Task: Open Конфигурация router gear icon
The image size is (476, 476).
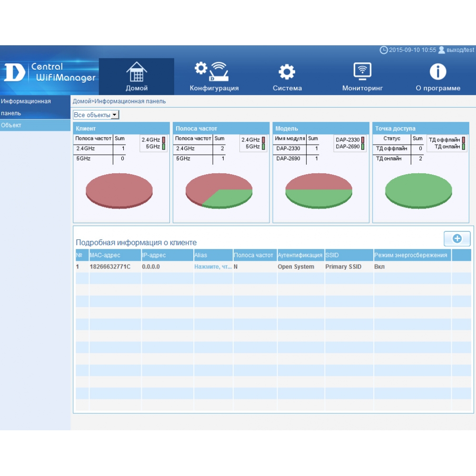Action: [212, 71]
